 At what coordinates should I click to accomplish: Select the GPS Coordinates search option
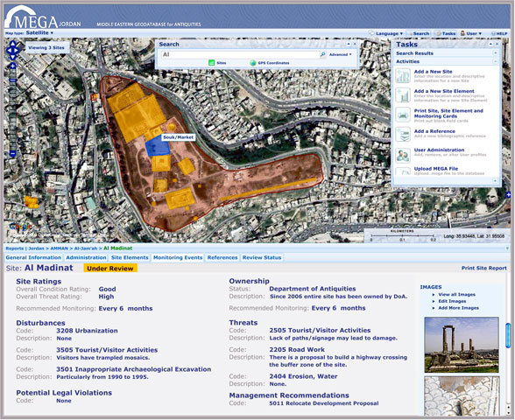tap(270, 63)
